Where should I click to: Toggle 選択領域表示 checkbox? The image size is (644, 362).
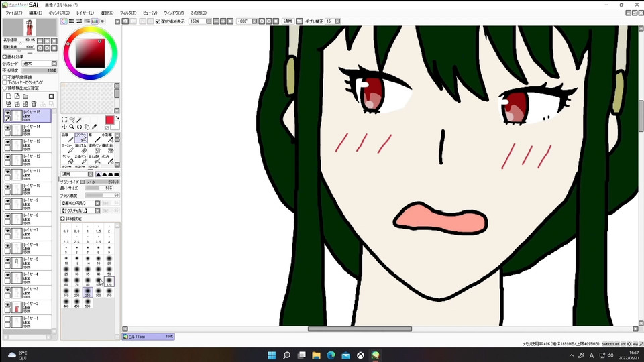coord(158,21)
